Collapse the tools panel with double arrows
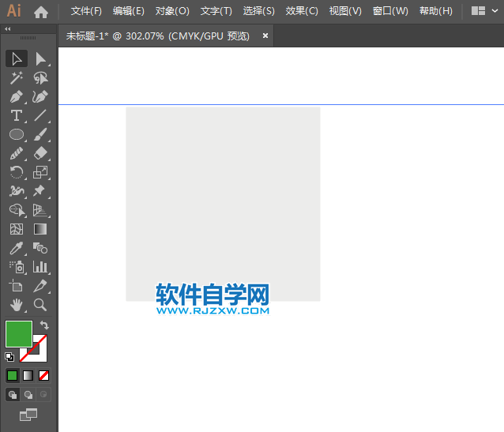 click(8, 28)
